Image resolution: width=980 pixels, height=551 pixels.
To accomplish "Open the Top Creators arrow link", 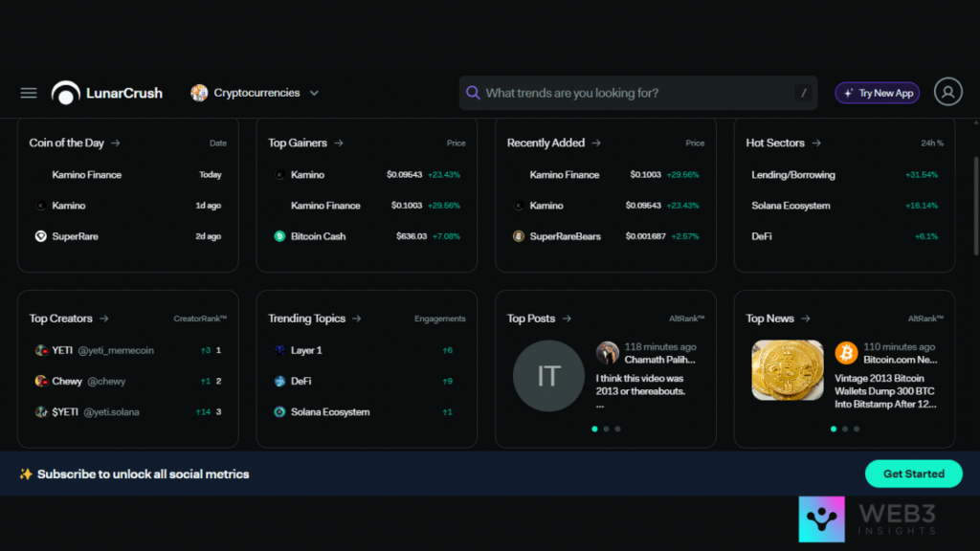I will click(103, 319).
